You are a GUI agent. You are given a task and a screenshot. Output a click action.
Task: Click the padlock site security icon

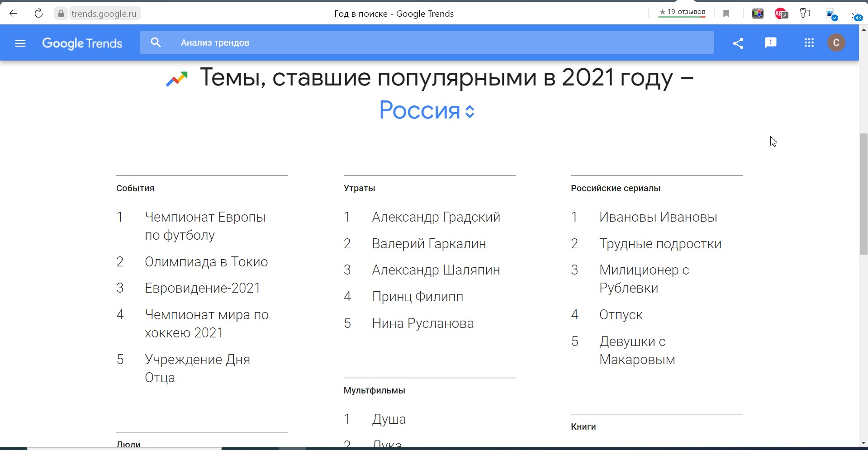[x=61, y=14]
